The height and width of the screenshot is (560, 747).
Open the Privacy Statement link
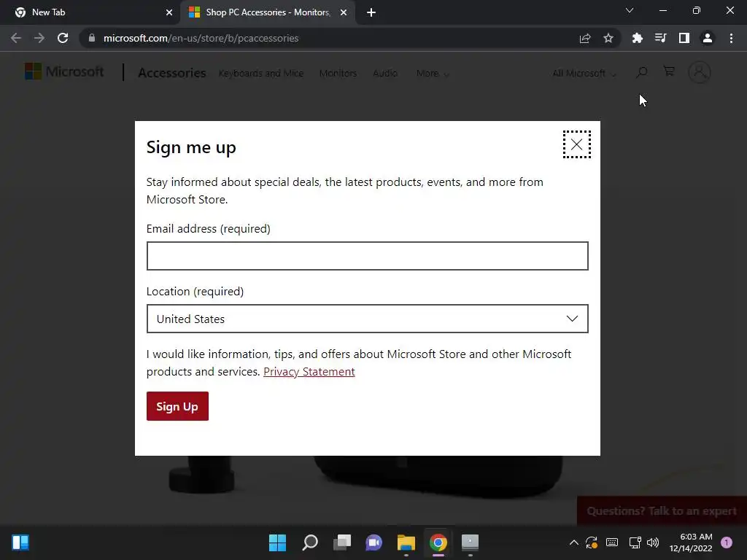pyautogui.click(x=309, y=371)
